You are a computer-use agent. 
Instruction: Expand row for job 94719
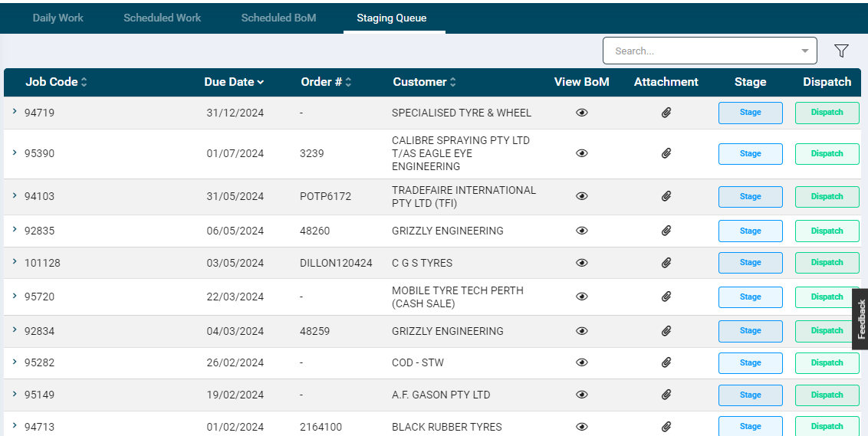15,112
